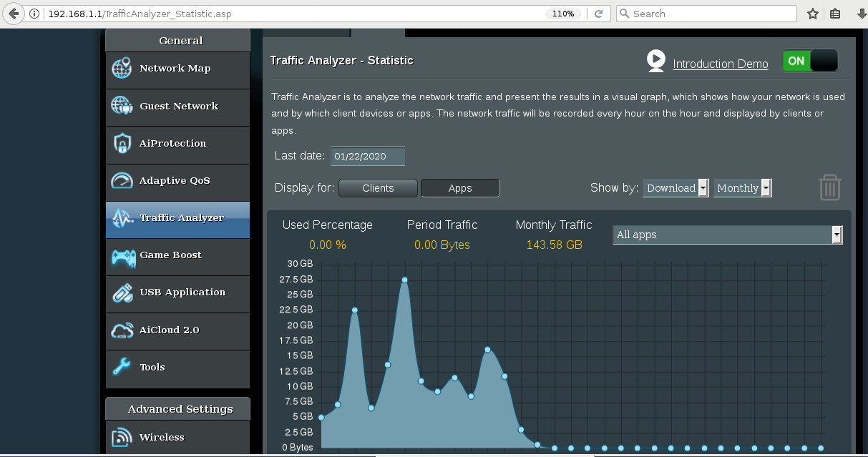The image size is (868, 457).
Task: Bookmark this page with the star icon
Action: coord(813,14)
